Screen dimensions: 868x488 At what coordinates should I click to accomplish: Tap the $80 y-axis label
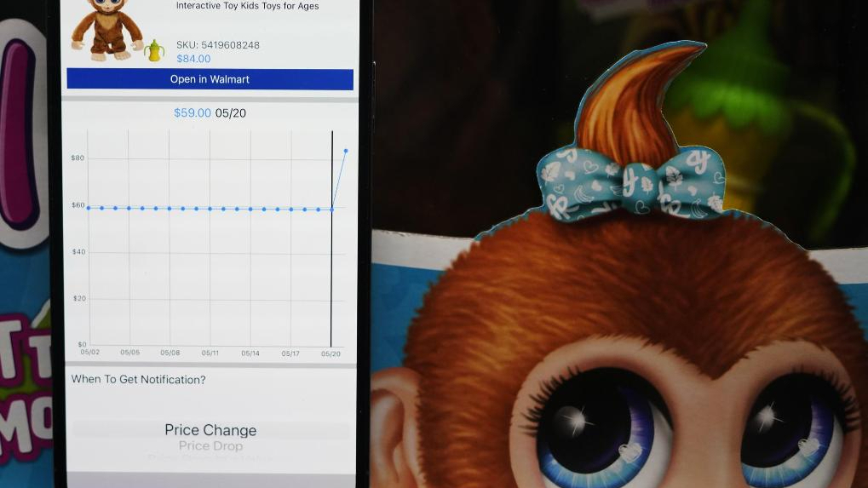(x=78, y=158)
